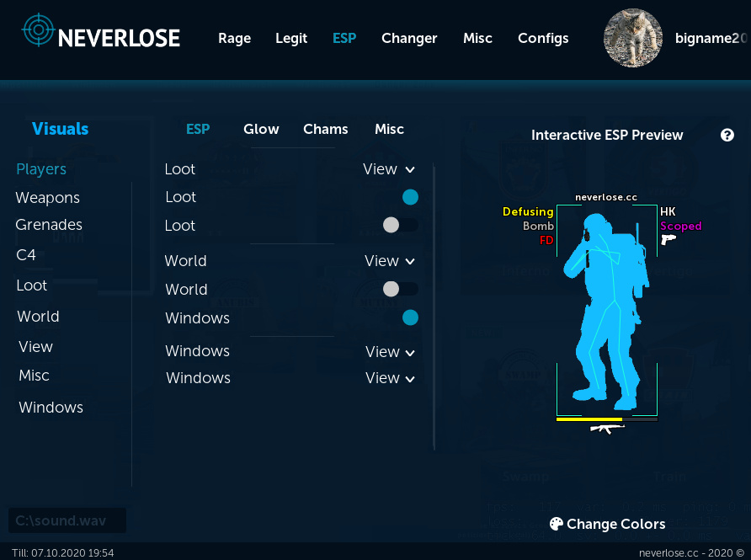This screenshot has width=751, height=560.
Task: Open the Loot row View dropdown
Action: pos(389,169)
